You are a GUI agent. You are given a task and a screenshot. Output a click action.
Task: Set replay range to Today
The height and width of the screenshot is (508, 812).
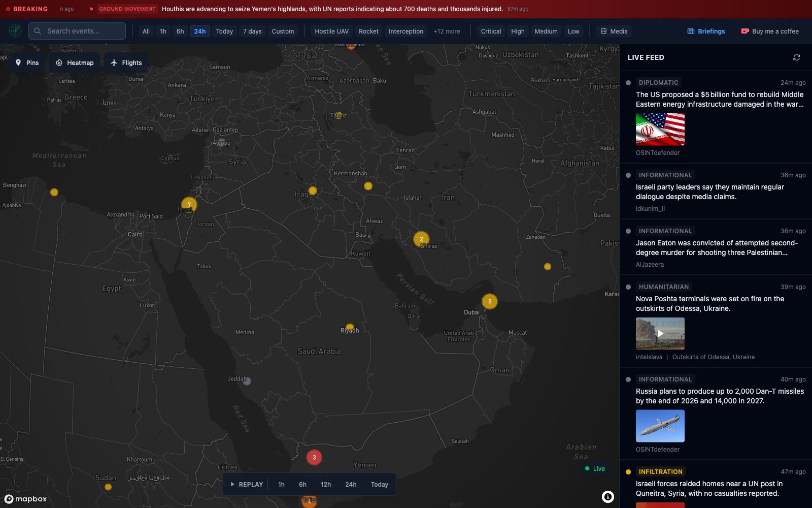pyautogui.click(x=380, y=484)
